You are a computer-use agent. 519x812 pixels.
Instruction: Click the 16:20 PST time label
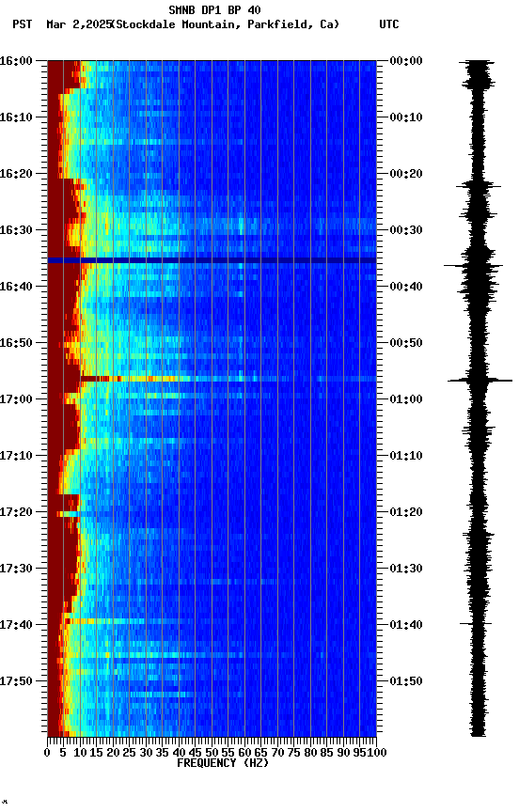click(16, 174)
